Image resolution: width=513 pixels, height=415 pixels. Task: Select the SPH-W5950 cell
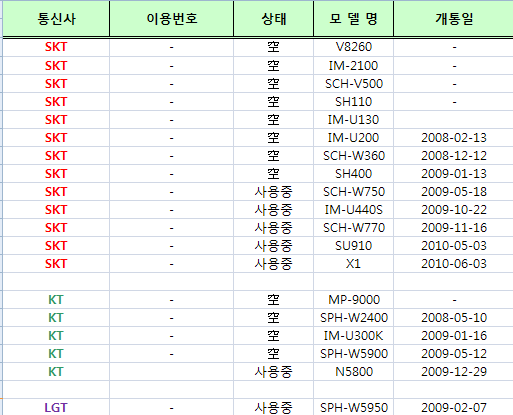coord(354,408)
